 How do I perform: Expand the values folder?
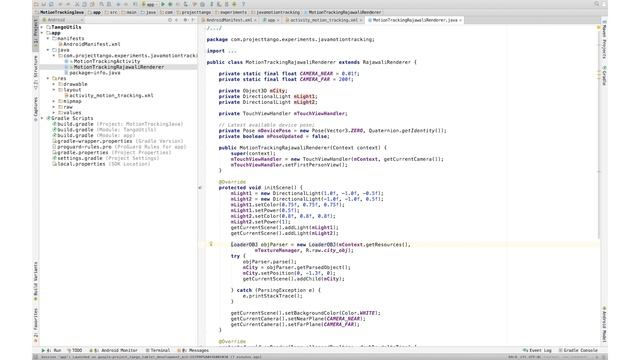coord(53,113)
